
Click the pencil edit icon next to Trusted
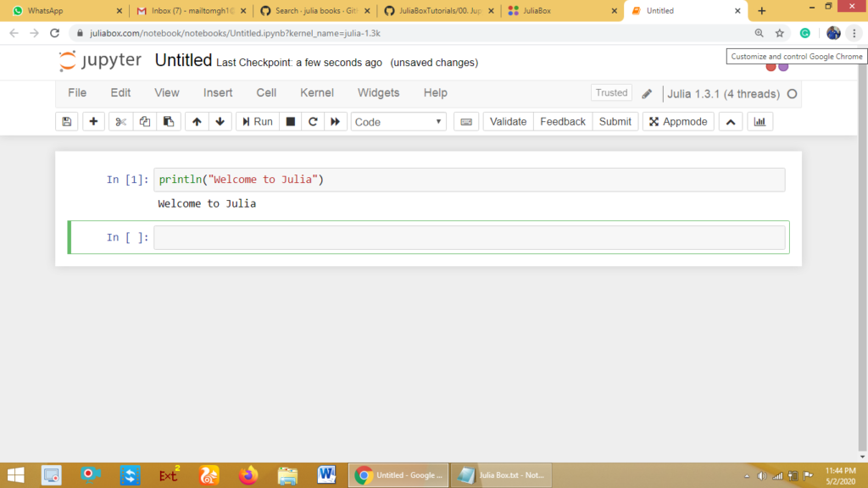click(x=647, y=93)
